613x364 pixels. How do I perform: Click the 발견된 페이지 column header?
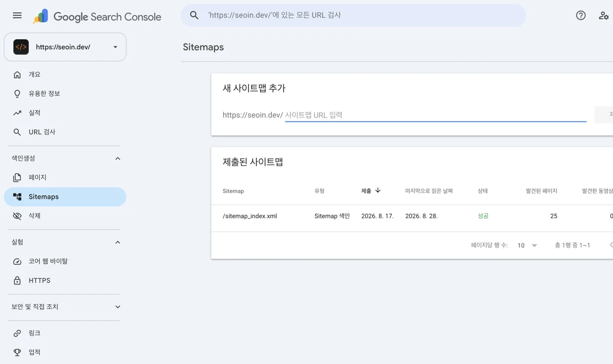tap(541, 191)
